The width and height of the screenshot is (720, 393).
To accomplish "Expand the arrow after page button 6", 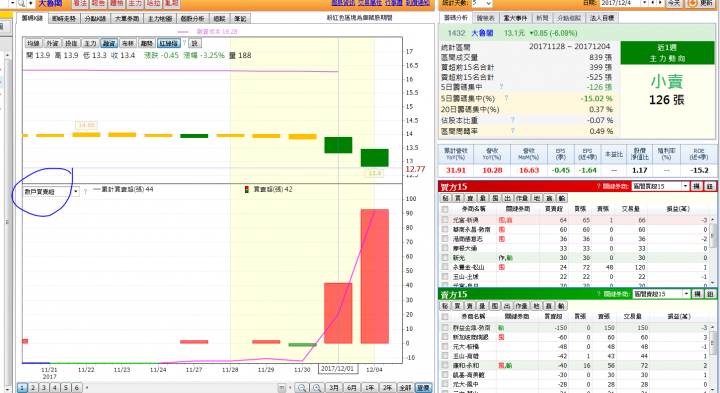I will [x=87, y=388].
